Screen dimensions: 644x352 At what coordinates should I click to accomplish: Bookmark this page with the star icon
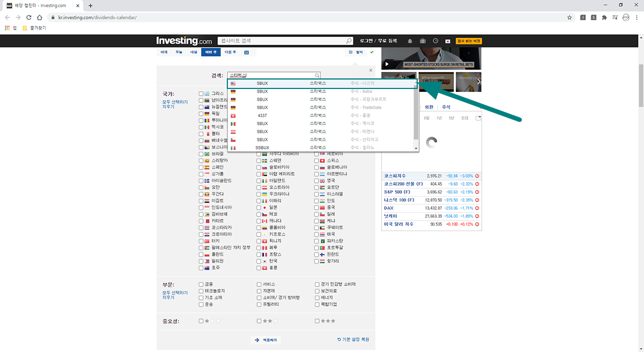tap(570, 17)
